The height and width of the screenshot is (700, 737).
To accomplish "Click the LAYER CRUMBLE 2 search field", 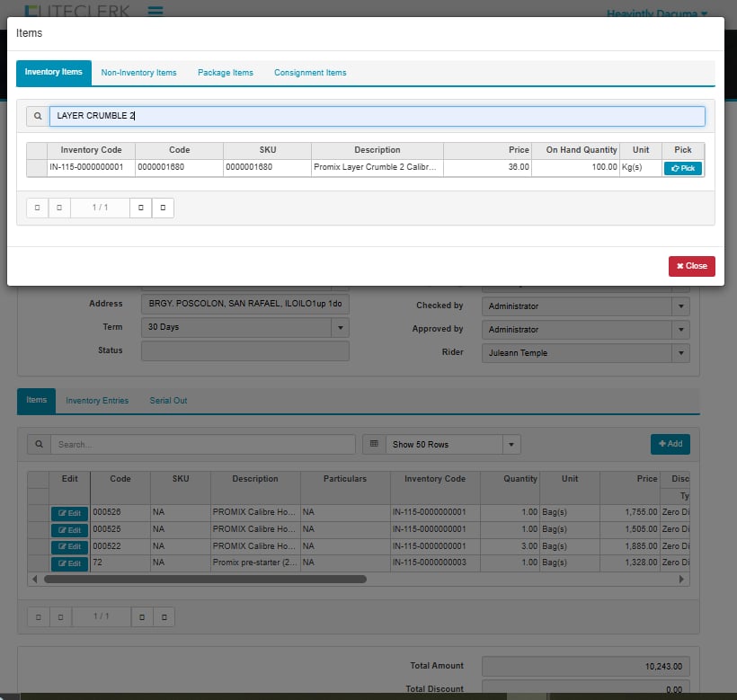I will [x=375, y=116].
